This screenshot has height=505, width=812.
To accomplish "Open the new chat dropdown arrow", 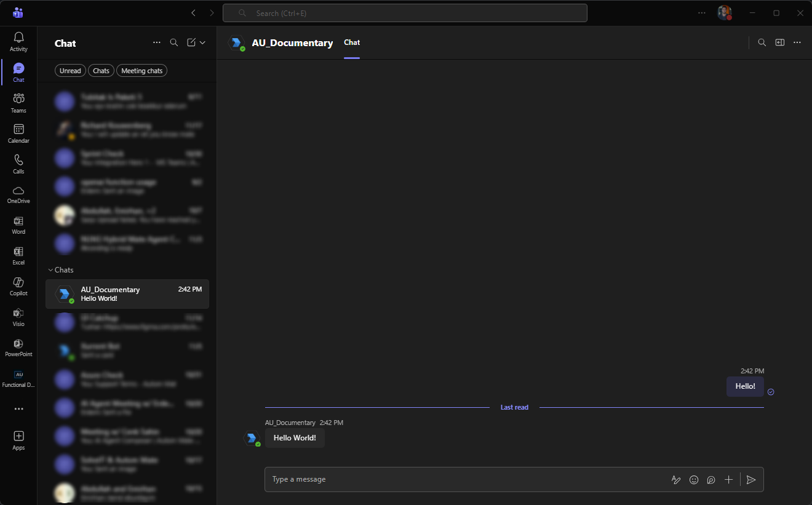I will point(202,42).
